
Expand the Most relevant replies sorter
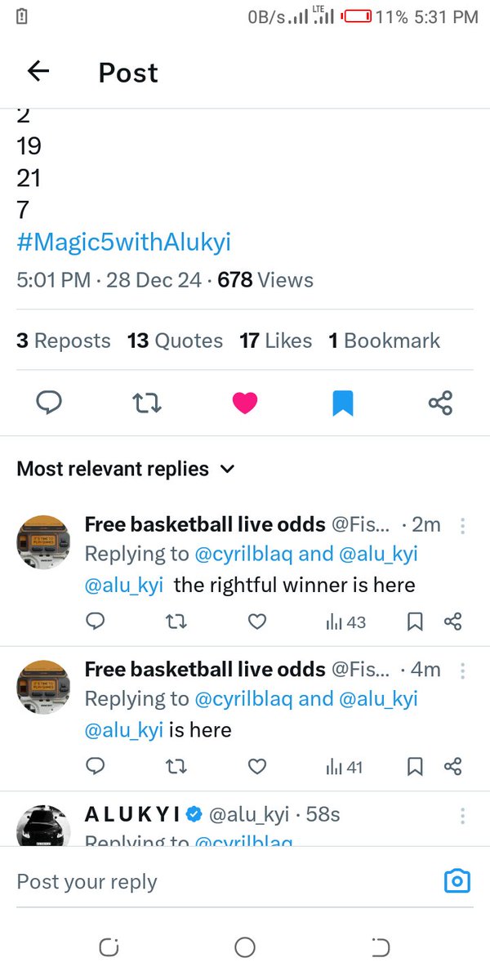tap(126, 469)
